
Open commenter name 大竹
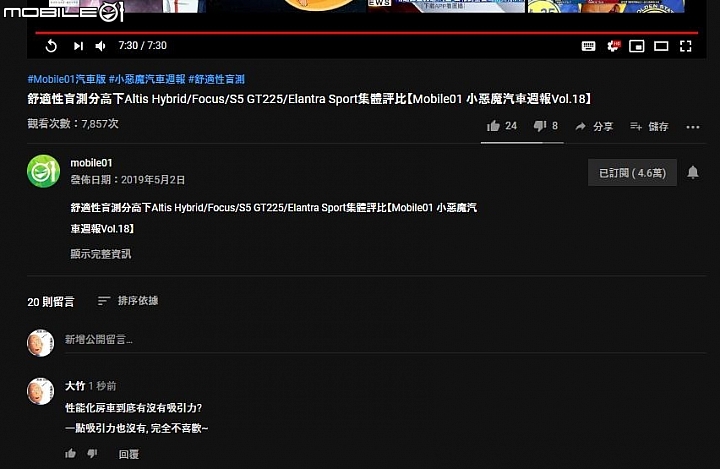point(75,386)
